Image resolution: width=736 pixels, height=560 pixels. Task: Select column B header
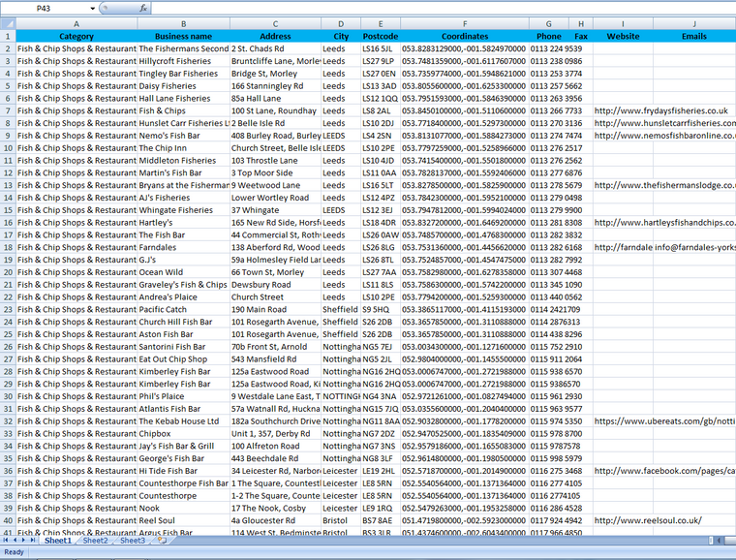tap(184, 24)
